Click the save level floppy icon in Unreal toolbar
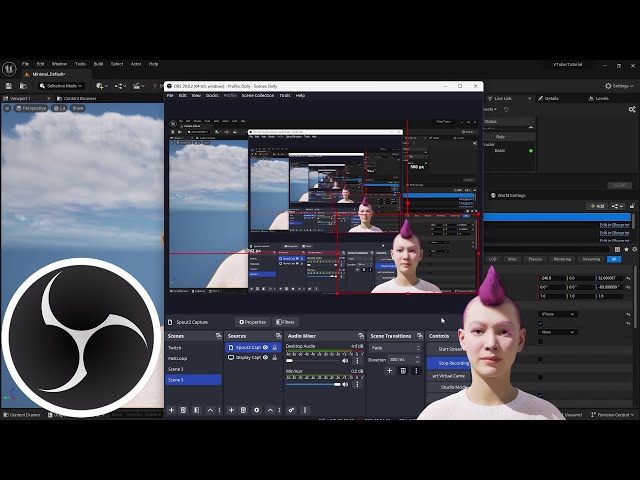 pyautogui.click(x=9, y=86)
